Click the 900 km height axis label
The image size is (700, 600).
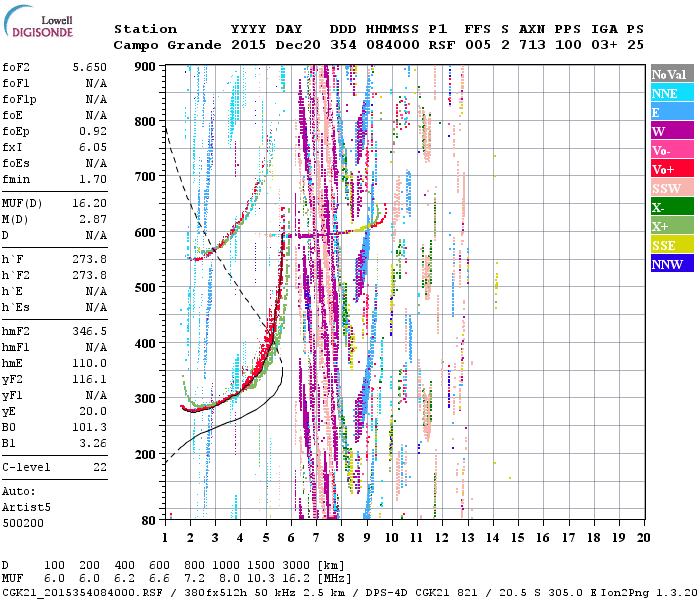(145, 67)
